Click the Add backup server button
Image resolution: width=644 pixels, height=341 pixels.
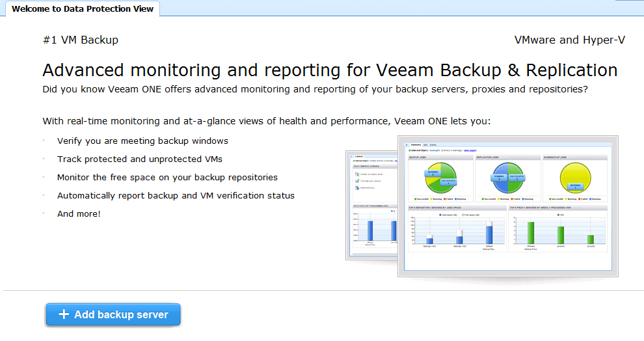[x=113, y=315]
